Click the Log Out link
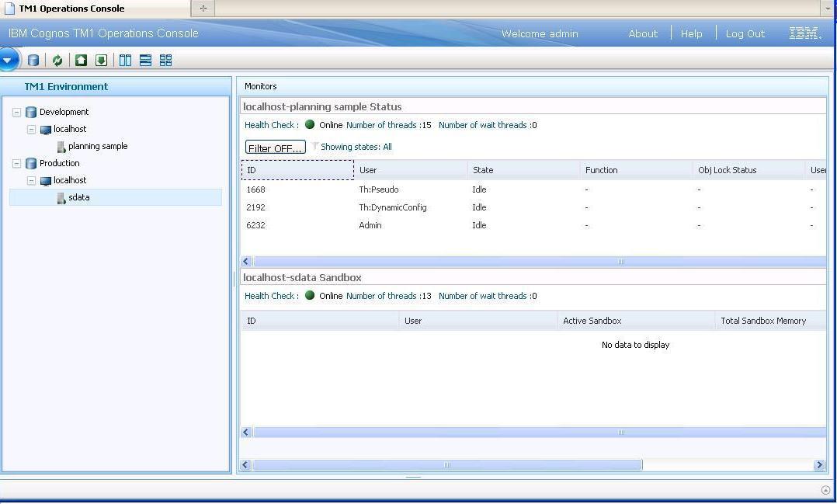The width and height of the screenshot is (837, 504). [744, 33]
